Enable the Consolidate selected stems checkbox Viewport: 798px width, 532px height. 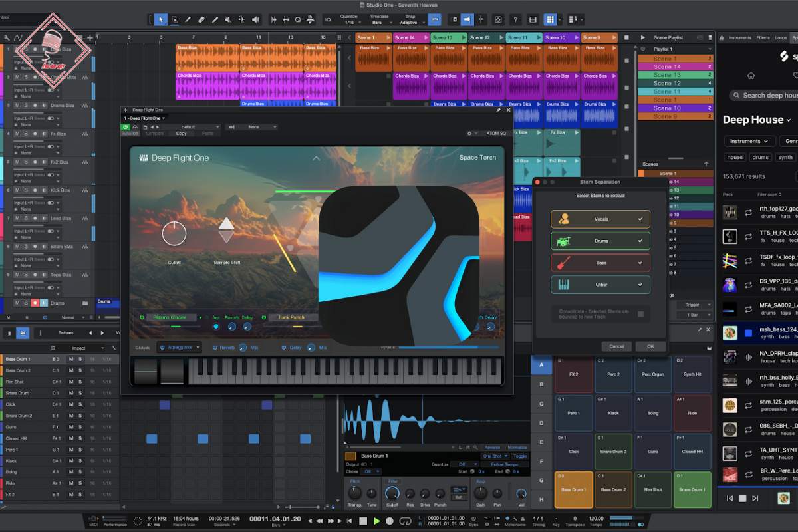click(x=640, y=314)
